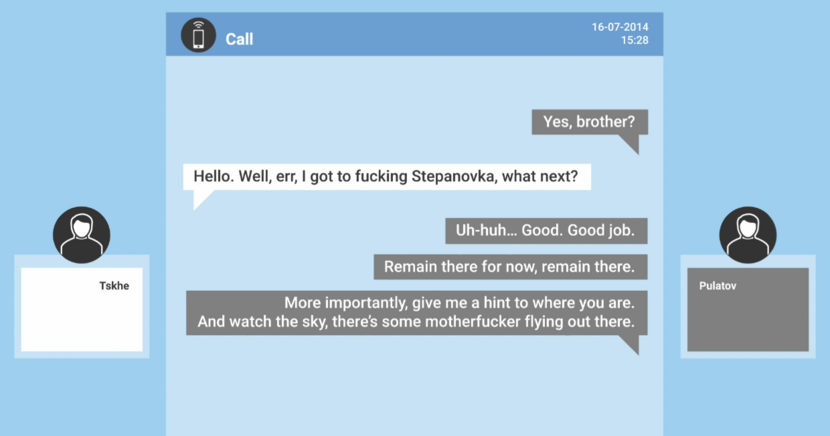Click the tail under the "watch the sky" bubble

pos(630,344)
